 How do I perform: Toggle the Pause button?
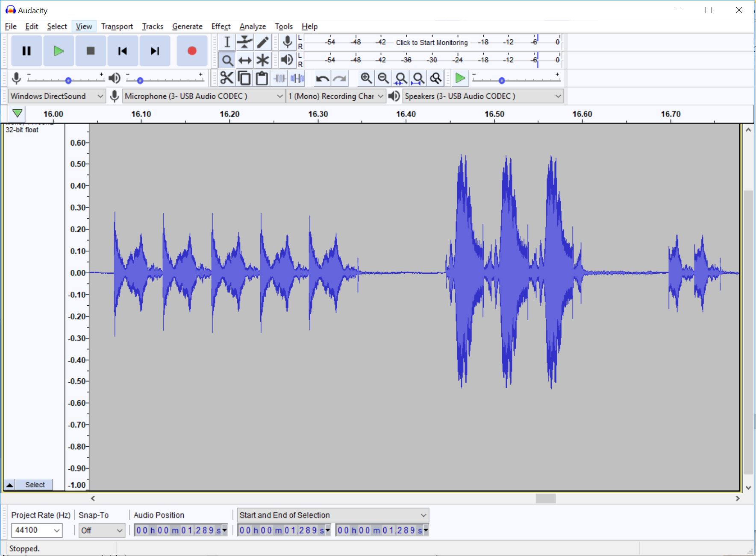[x=26, y=51]
